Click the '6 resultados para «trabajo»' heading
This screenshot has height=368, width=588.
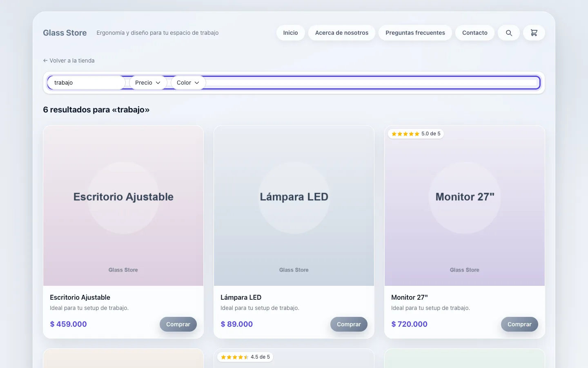coord(96,110)
